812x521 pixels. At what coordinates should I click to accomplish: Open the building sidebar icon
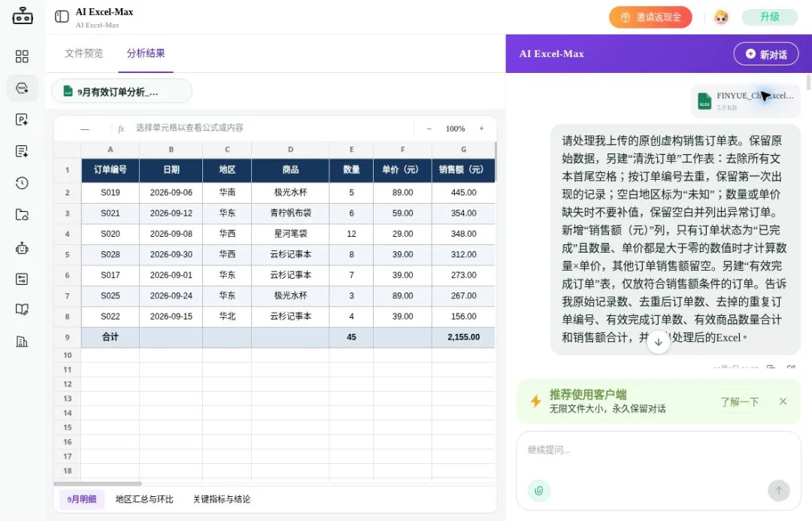(x=22, y=341)
